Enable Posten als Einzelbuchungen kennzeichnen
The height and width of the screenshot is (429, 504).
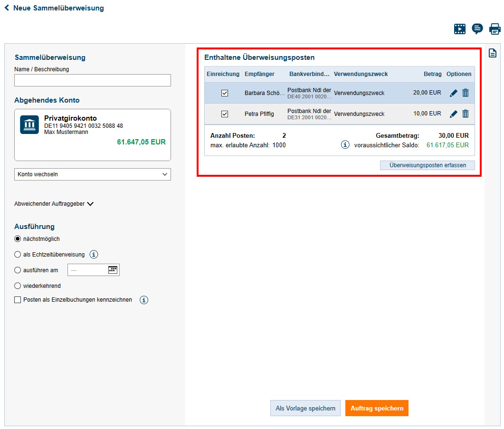point(18,300)
